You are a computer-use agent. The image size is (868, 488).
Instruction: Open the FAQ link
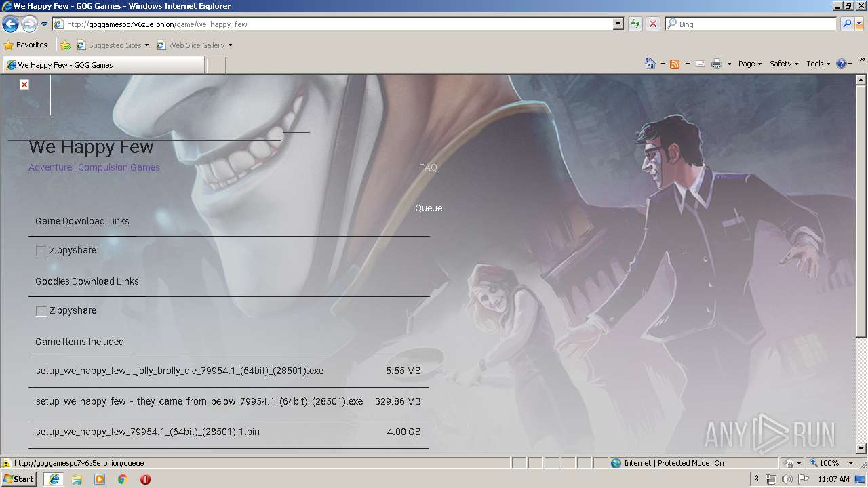(x=428, y=167)
